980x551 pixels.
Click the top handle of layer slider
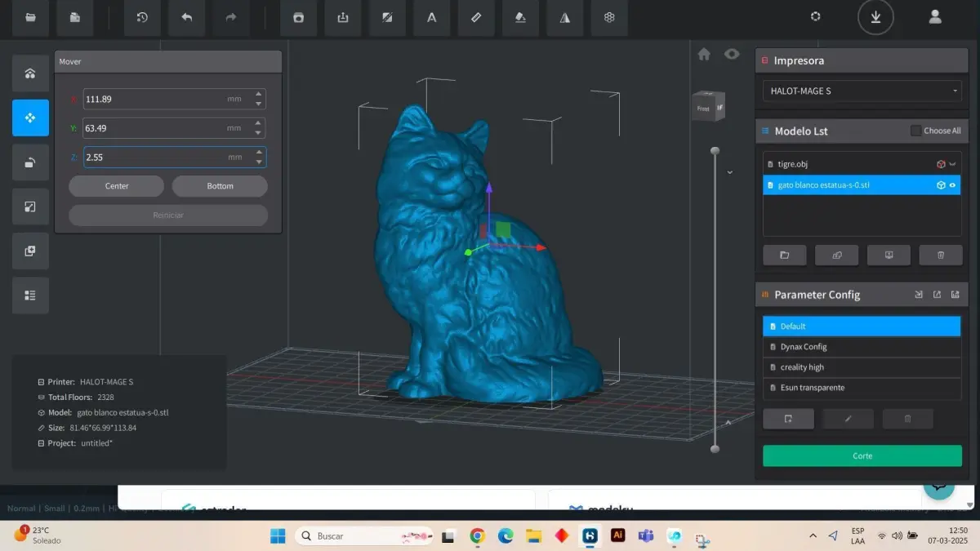(715, 151)
